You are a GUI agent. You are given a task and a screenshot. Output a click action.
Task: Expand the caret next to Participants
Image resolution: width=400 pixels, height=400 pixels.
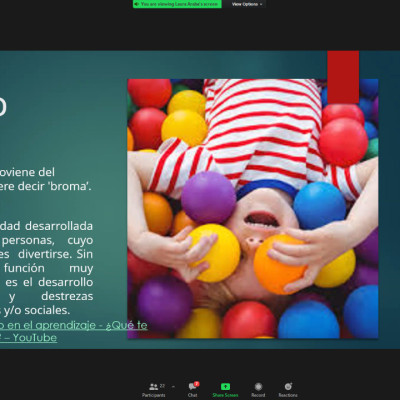pos(173,387)
